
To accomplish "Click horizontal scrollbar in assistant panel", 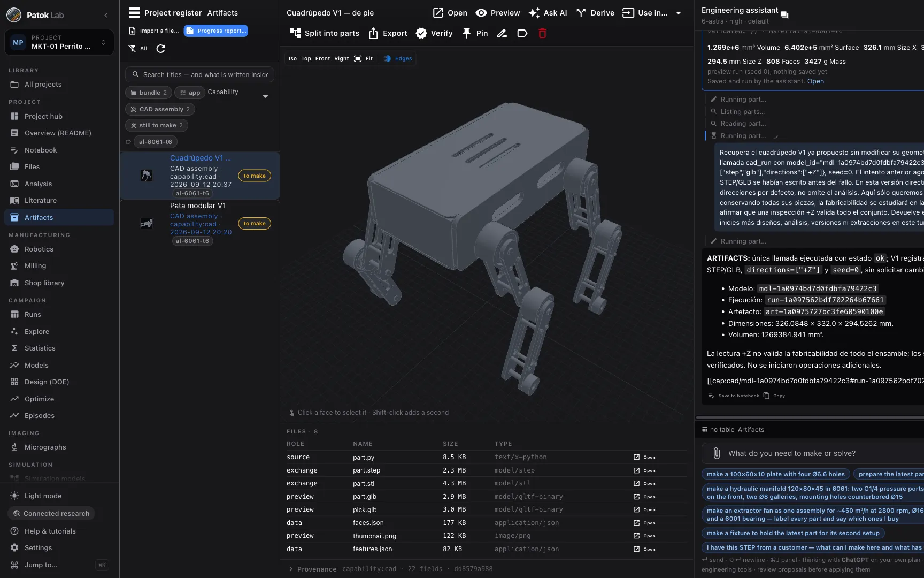I will tap(810, 417).
